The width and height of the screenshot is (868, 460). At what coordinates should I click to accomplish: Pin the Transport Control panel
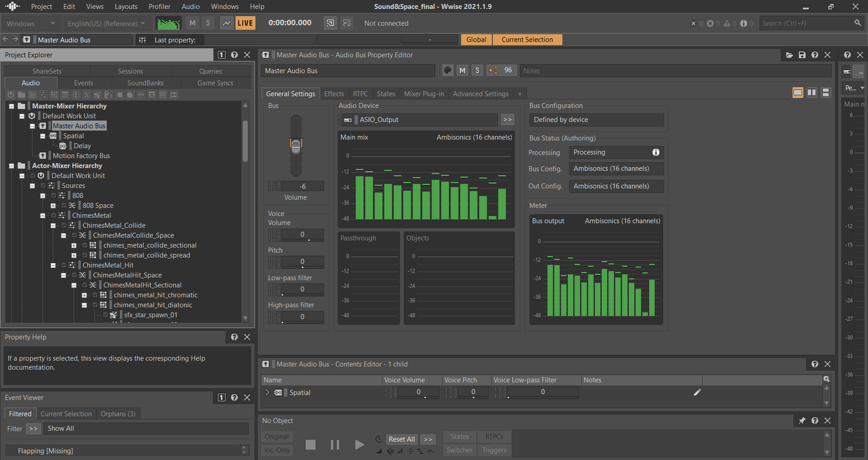(x=802, y=421)
